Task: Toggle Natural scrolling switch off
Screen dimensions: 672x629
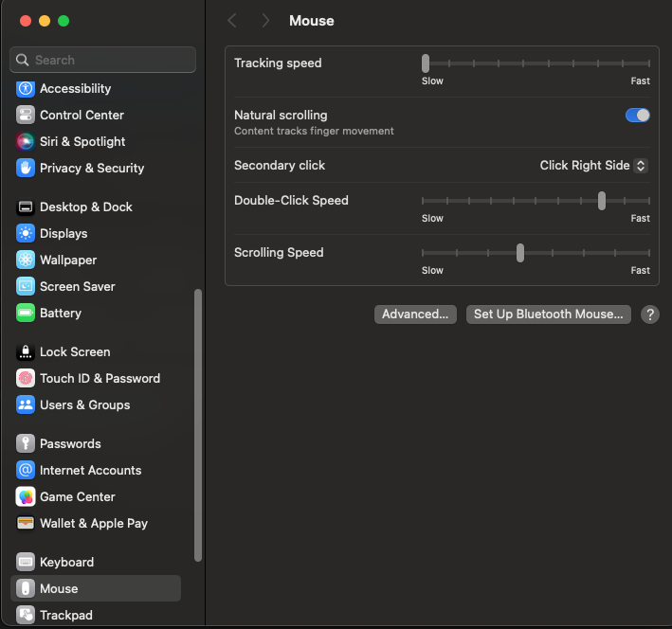Action: click(x=637, y=116)
